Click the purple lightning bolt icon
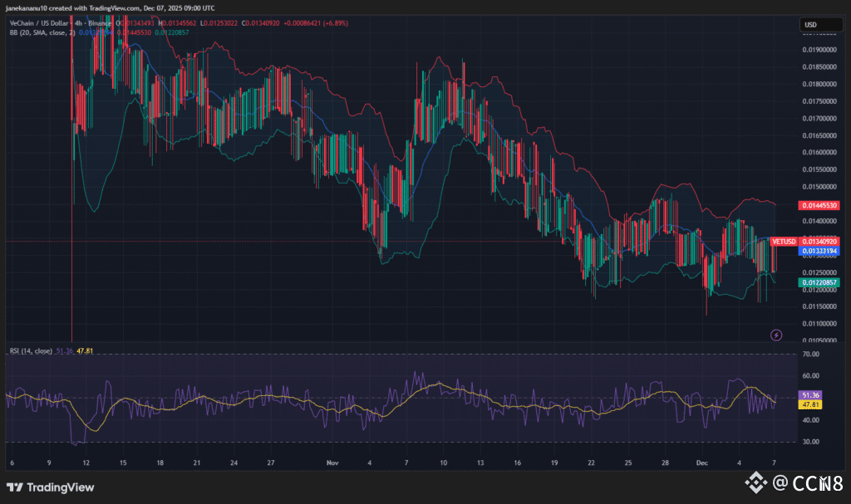This screenshot has height=504, width=851. (776, 335)
